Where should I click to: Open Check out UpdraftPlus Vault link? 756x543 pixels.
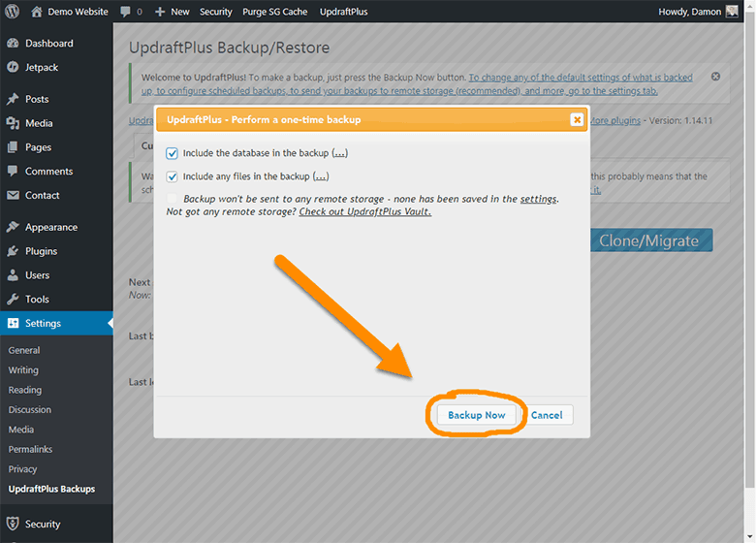coord(365,211)
